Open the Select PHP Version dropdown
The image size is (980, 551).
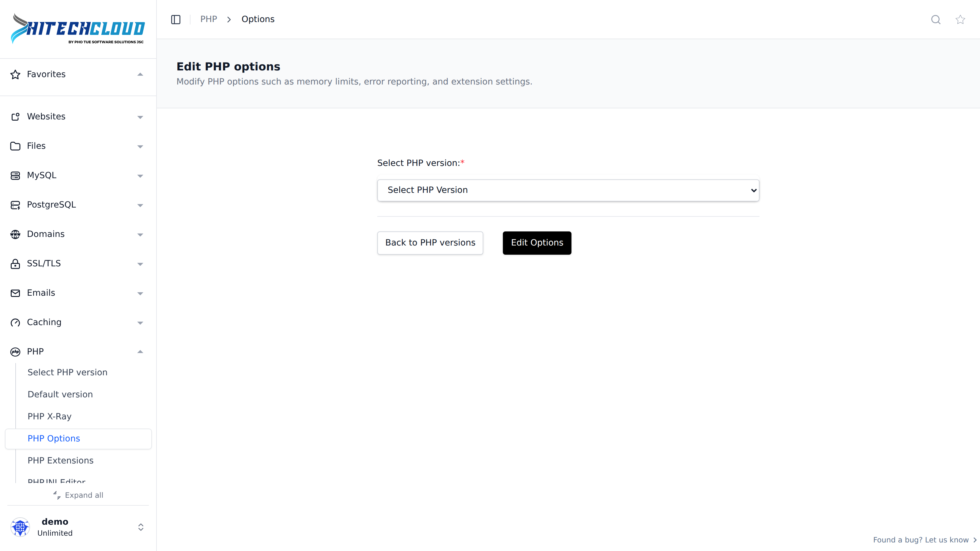tap(568, 190)
